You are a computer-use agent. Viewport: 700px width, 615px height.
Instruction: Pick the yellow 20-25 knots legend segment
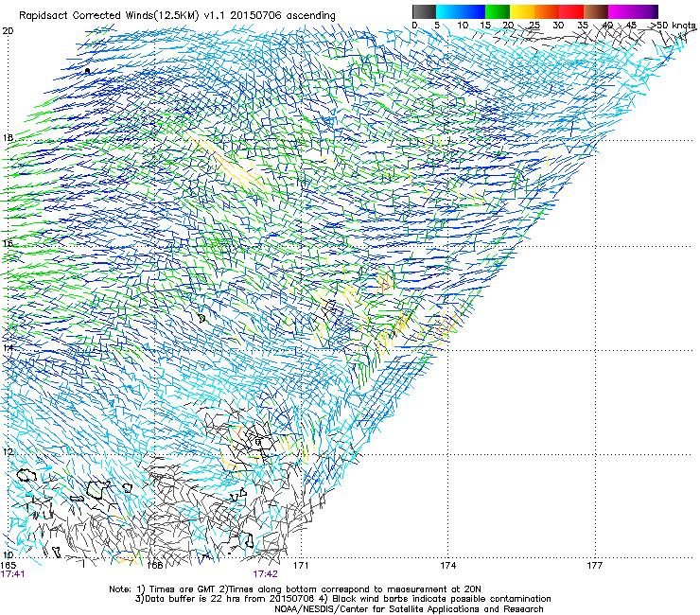pyautogui.click(x=522, y=11)
